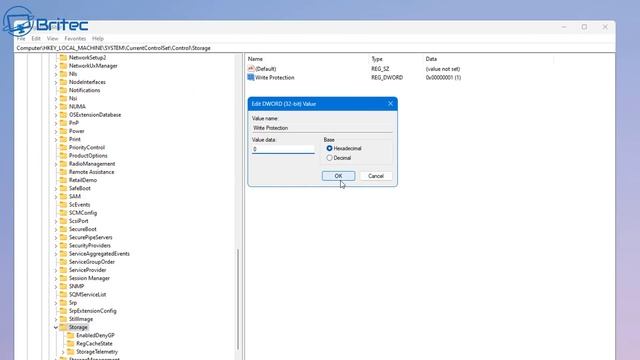Screen dimensions: 640x360
Task: Select the Storage folder icon
Action: pos(63,327)
